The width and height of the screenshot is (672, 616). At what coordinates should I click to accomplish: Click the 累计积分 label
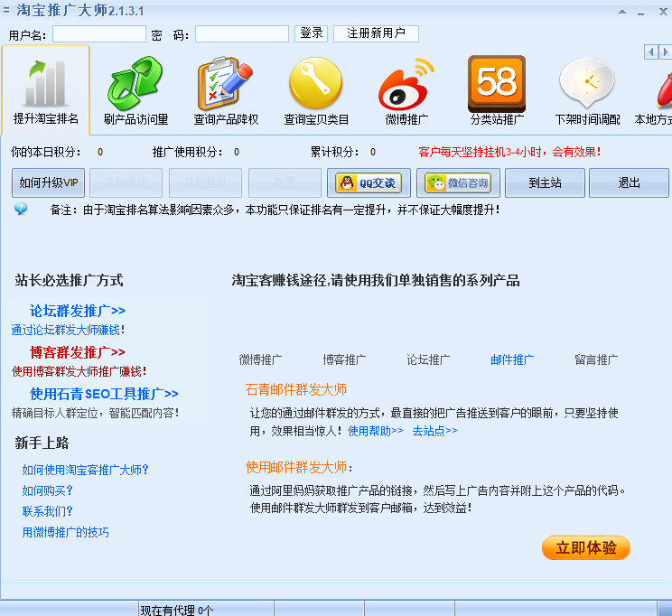point(334,152)
